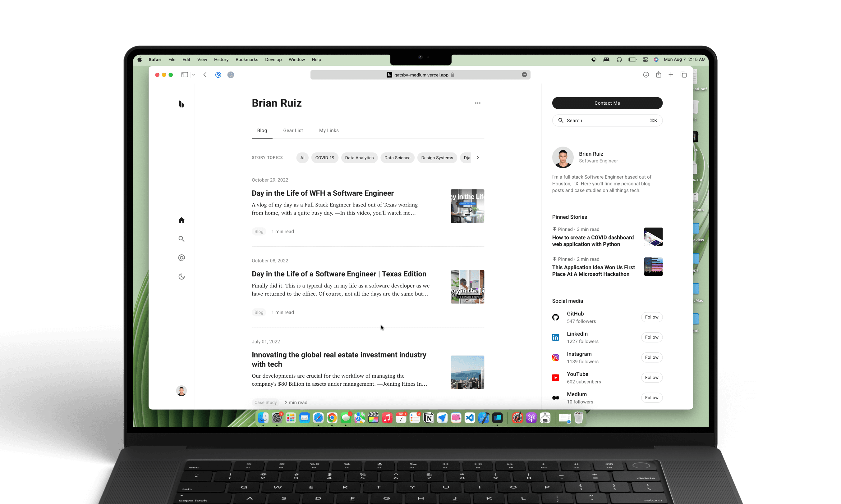Image resolution: width=841 pixels, height=504 pixels.
Task: Click the WFH article thumbnail
Action: tap(467, 206)
